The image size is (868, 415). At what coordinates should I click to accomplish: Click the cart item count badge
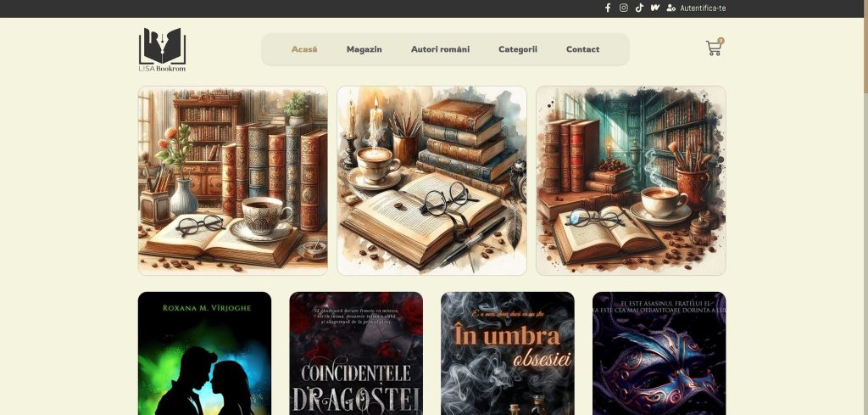[721, 41]
